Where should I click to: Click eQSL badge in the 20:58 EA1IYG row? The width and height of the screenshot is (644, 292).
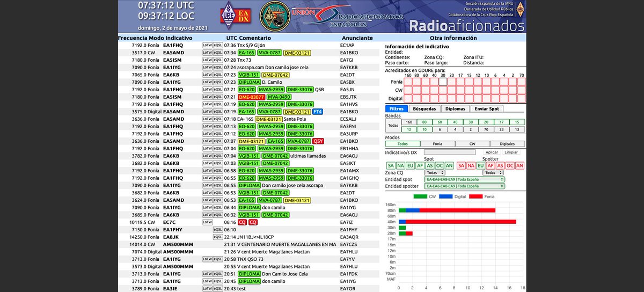[218, 259]
